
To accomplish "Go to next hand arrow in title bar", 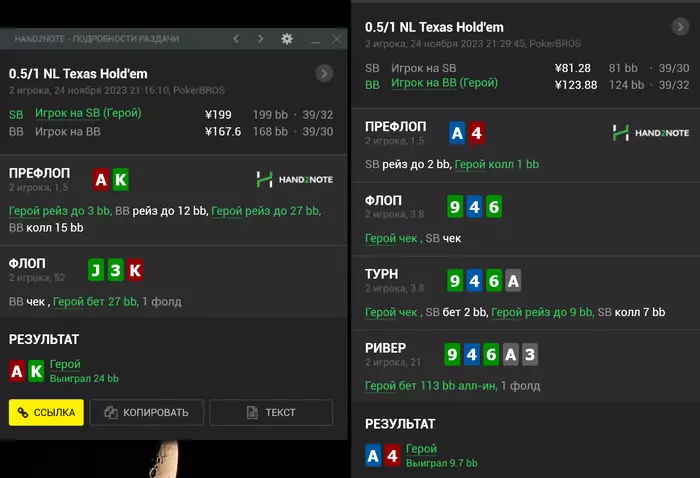I will (x=260, y=39).
